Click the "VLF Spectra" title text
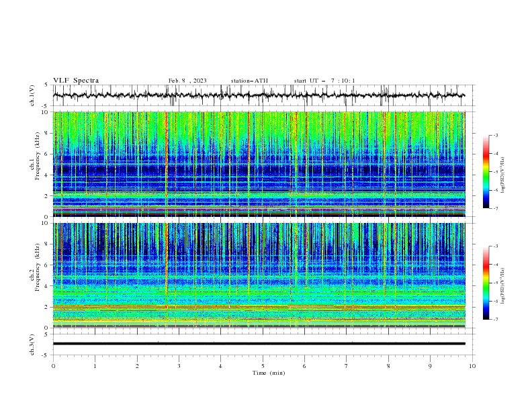 click(76, 81)
